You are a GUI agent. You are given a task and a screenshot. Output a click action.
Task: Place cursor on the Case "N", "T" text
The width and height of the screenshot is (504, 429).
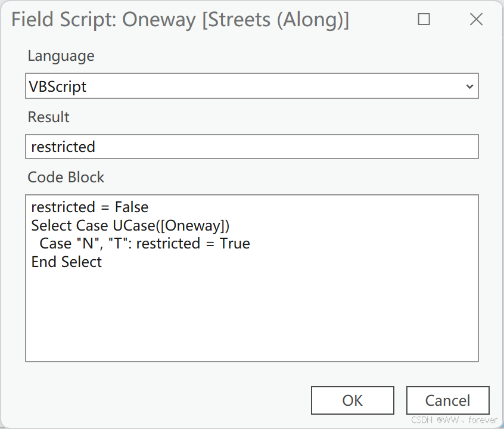85,243
